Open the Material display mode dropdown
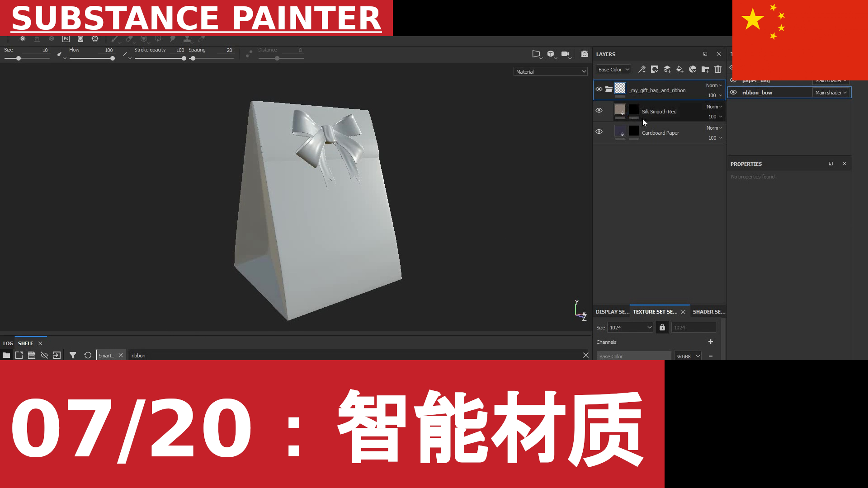The height and width of the screenshot is (488, 868). [550, 72]
